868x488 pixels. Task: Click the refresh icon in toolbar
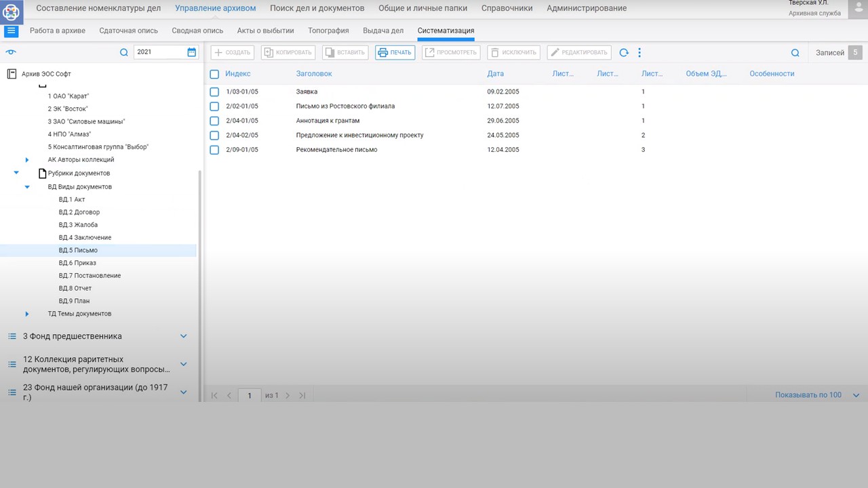pos(624,53)
